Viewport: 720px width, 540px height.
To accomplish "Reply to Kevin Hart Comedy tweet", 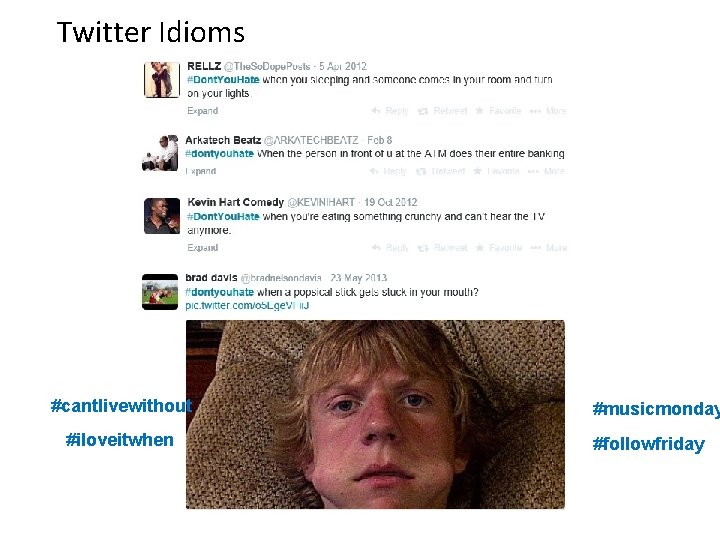I will 390,248.
